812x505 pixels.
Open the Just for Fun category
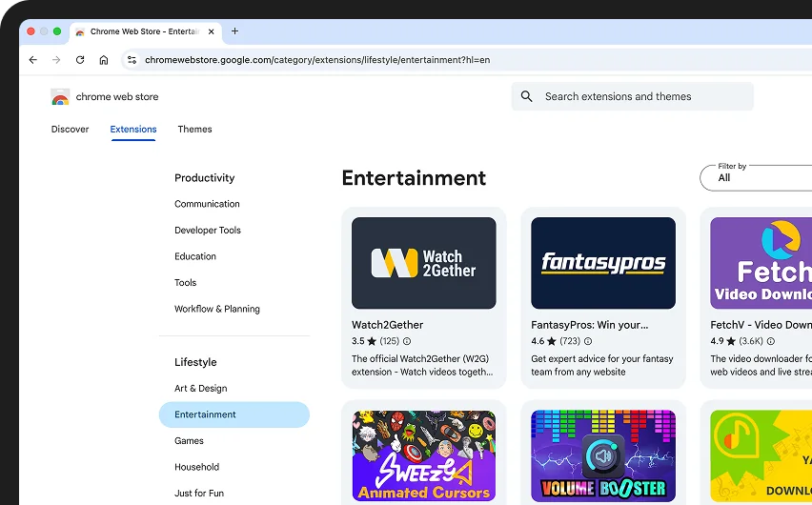pyautogui.click(x=199, y=493)
